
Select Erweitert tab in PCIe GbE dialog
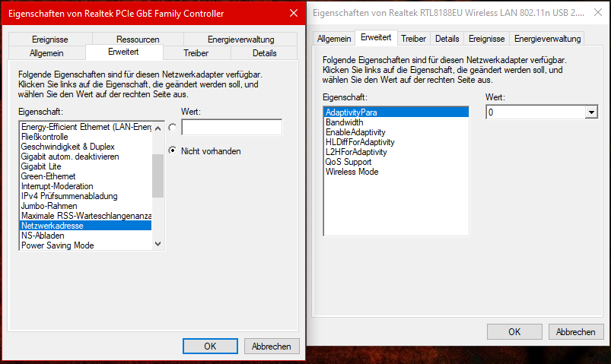pos(123,52)
